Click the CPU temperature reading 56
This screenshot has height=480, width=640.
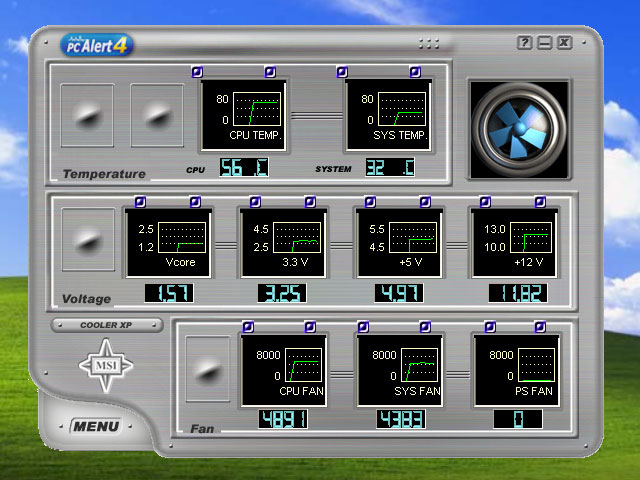click(244, 167)
